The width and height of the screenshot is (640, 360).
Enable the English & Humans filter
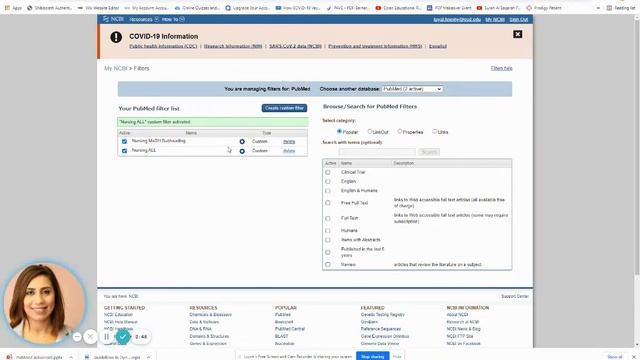328,191
